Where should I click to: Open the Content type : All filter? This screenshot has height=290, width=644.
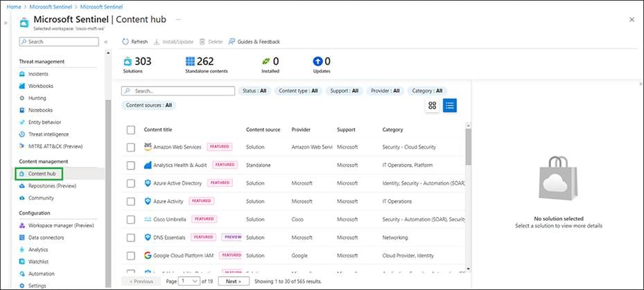tap(298, 91)
